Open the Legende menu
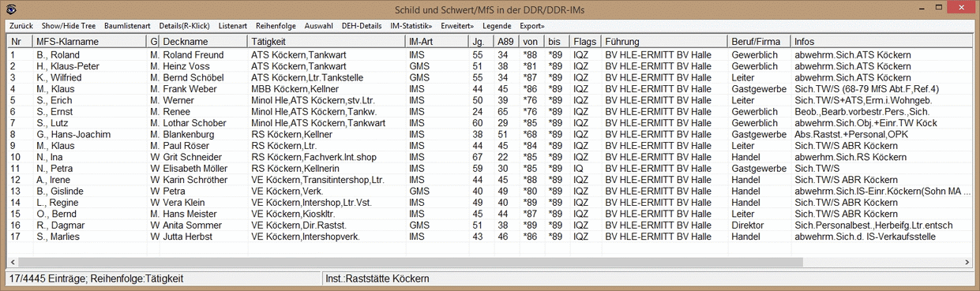 click(497, 26)
